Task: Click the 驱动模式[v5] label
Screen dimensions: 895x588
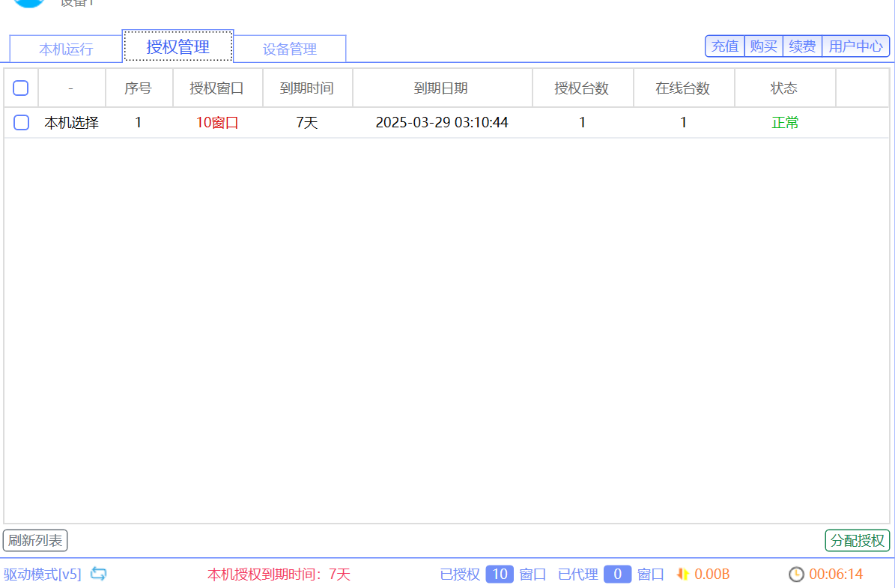Action: [x=43, y=575]
